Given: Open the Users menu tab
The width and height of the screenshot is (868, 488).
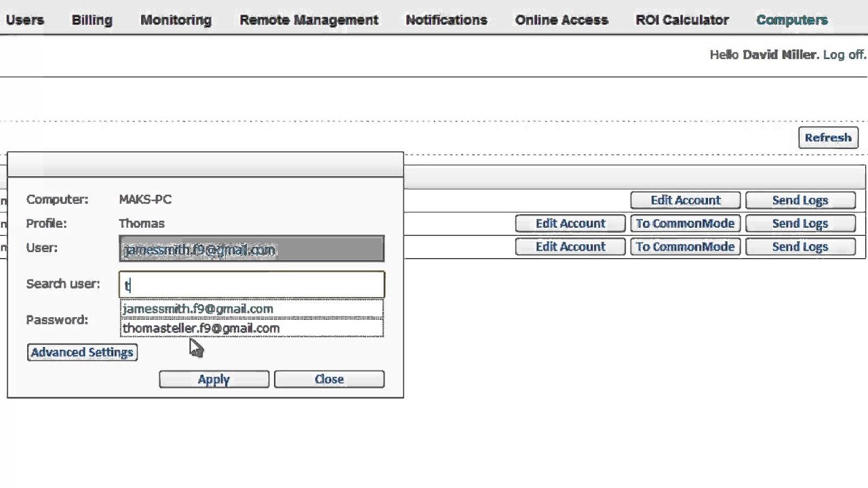Looking at the screenshot, I should click(x=25, y=20).
